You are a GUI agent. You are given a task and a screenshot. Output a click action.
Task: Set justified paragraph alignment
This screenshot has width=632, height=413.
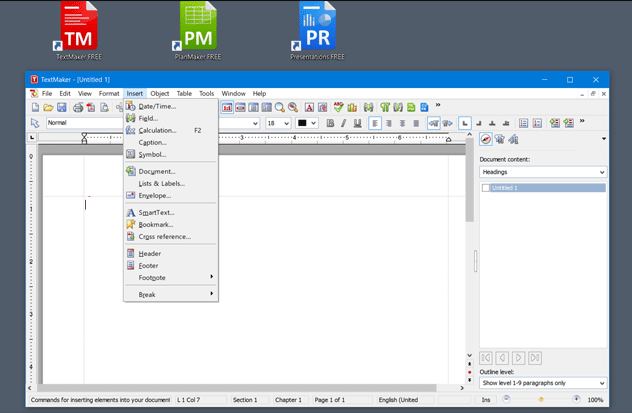click(x=416, y=123)
